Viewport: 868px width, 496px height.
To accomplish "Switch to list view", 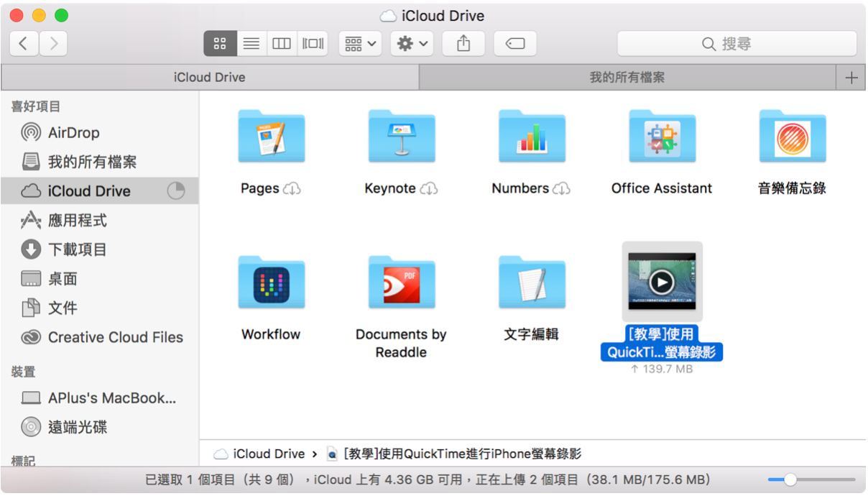I will pyautogui.click(x=251, y=44).
